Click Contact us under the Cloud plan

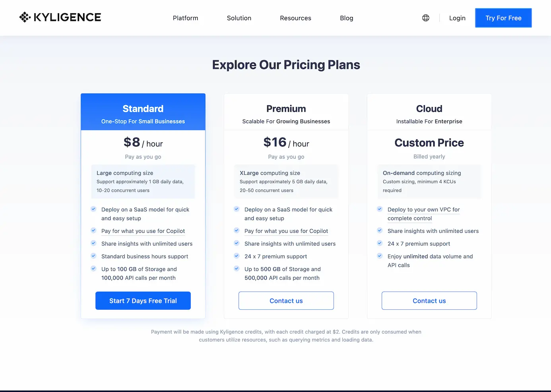[429, 301]
